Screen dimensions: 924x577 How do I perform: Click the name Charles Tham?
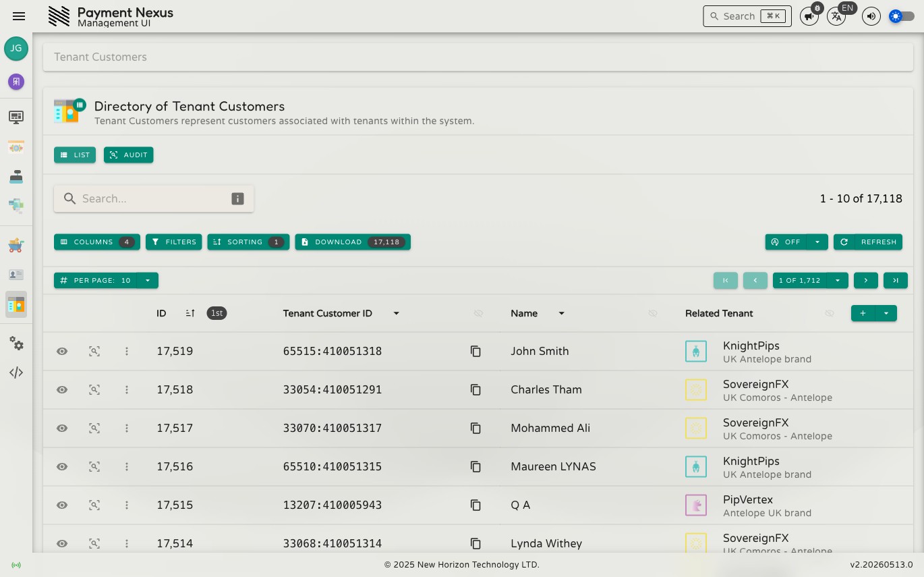[546, 389]
